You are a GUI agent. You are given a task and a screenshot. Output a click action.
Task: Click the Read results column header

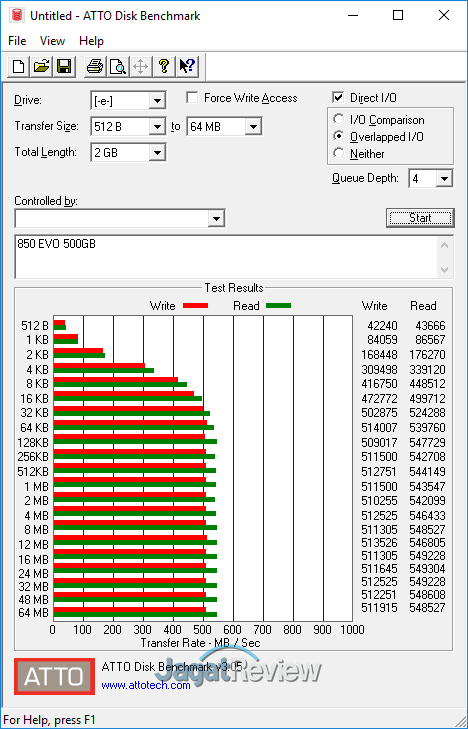coord(423,306)
